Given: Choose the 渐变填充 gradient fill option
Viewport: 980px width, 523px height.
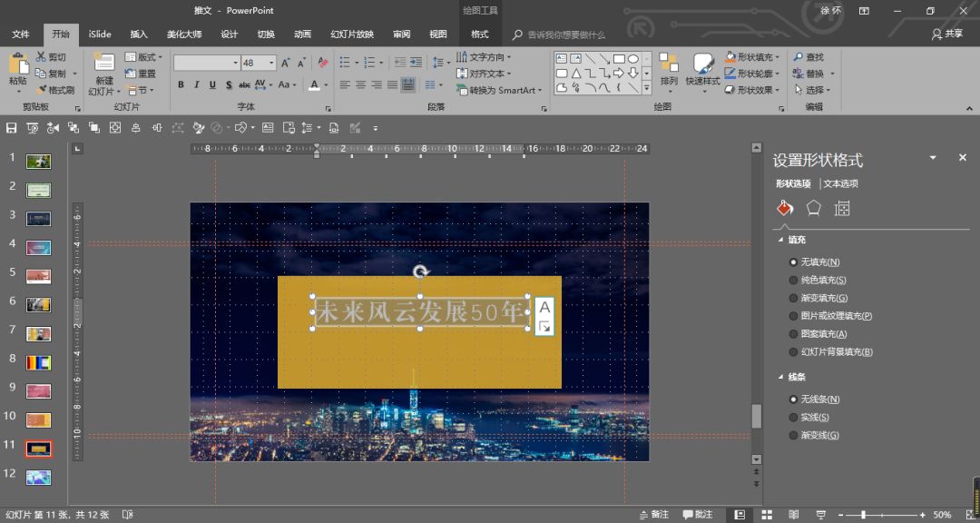Looking at the screenshot, I should [x=794, y=298].
